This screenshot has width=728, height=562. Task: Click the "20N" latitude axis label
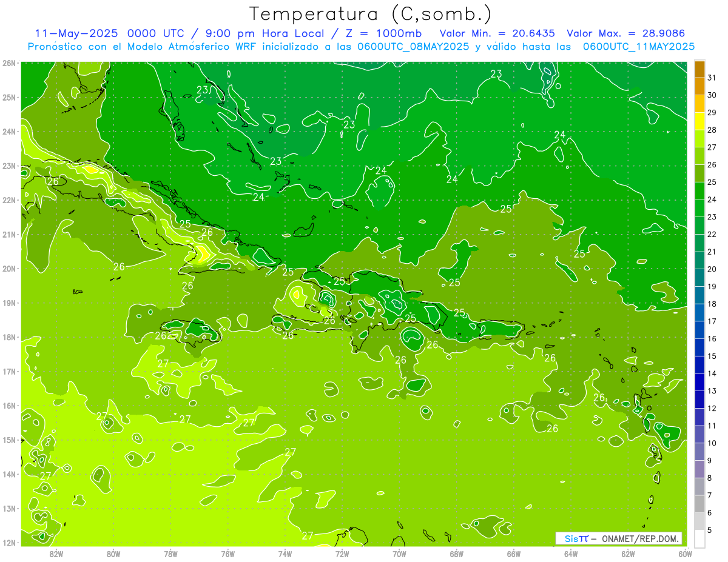coord(9,269)
